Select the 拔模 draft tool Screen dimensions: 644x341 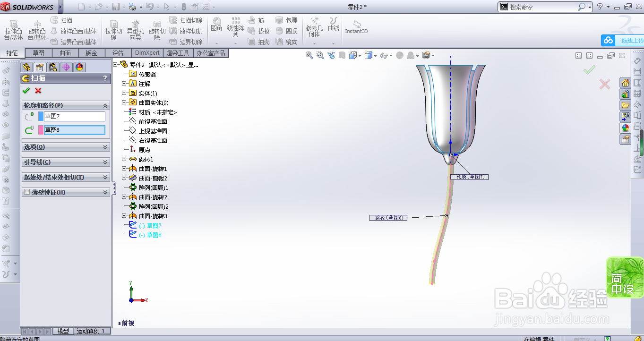tap(259, 31)
